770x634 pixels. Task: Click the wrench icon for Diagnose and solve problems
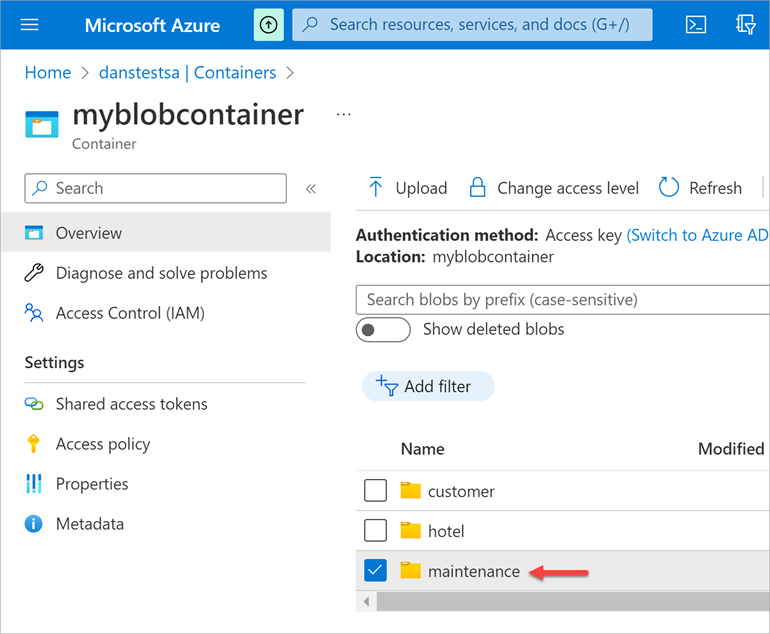click(34, 273)
